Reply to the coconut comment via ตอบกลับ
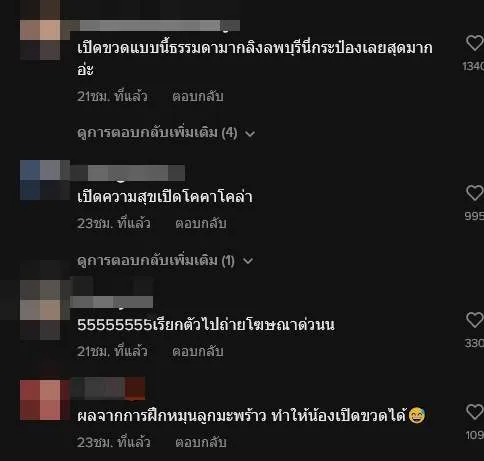The width and height of the screenshot is (484, 461). pyautogui.click(x=201, y=442)
